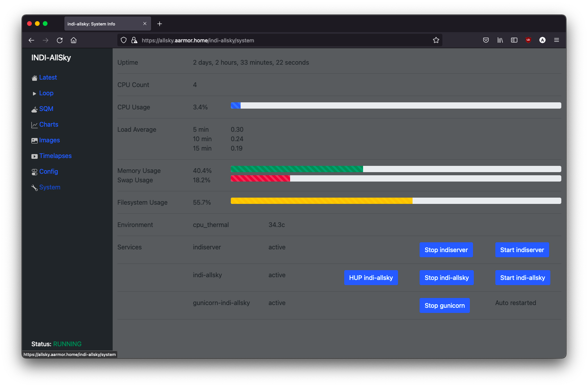
Task: Click the 18.2% swap usage value
Action: tap(201, 180)
